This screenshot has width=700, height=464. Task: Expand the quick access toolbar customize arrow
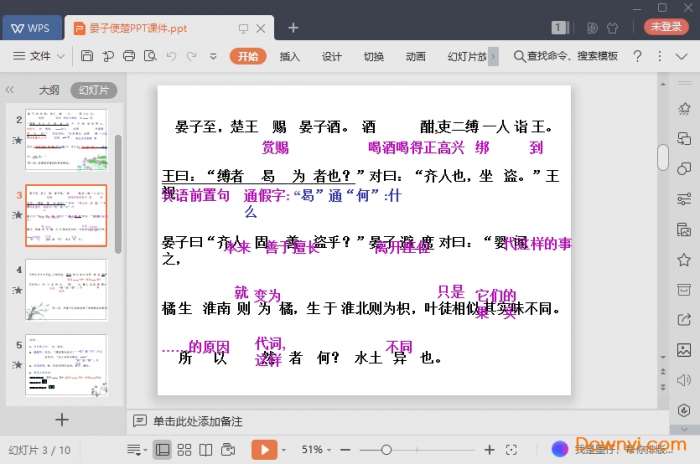click(211, 56)
